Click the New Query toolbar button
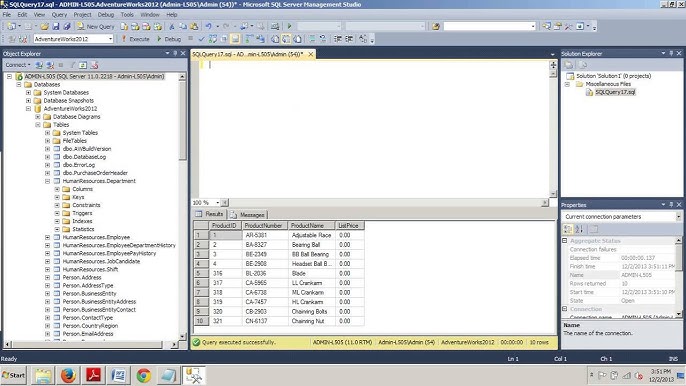This screenshot has height=386, width=686. tap(96, 27)
